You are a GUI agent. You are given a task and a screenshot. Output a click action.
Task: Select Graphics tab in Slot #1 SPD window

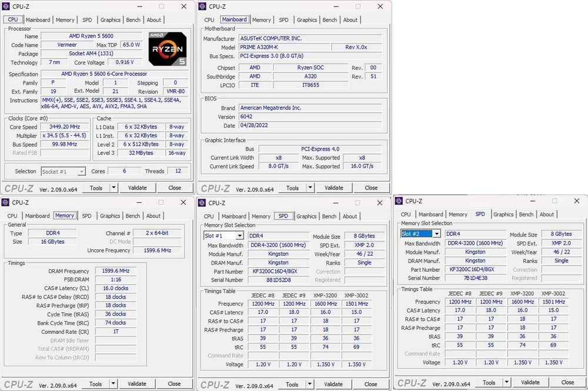(x=306, y=216)
